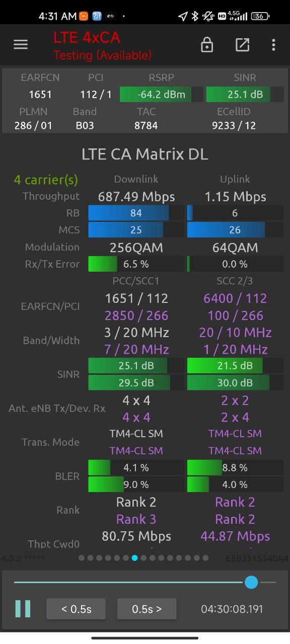Tap the padlock lock icon

click(207, 45)
